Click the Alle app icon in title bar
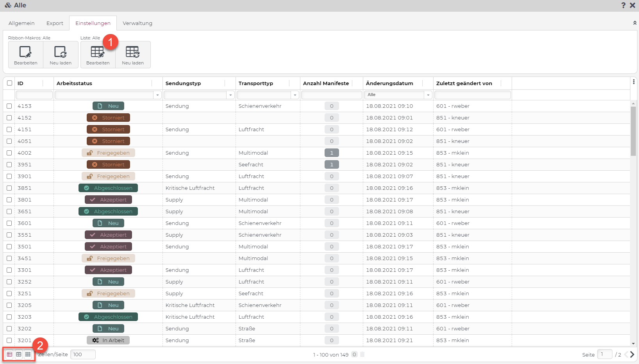 click(x=8, y=5)
